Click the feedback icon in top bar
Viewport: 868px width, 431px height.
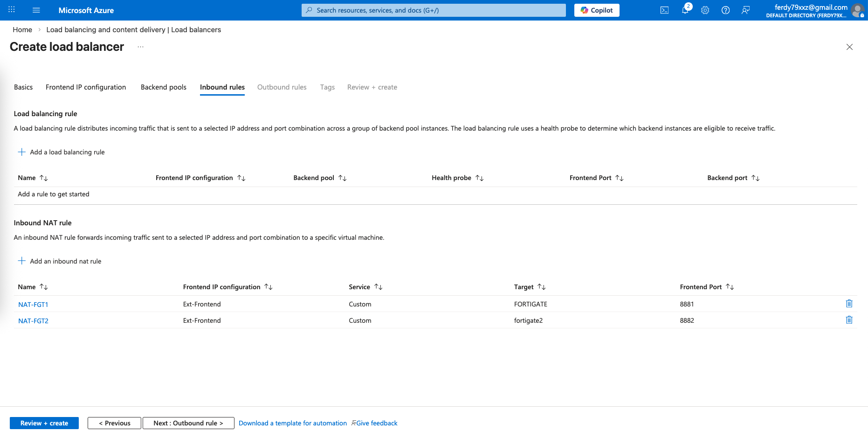(745, 10)
